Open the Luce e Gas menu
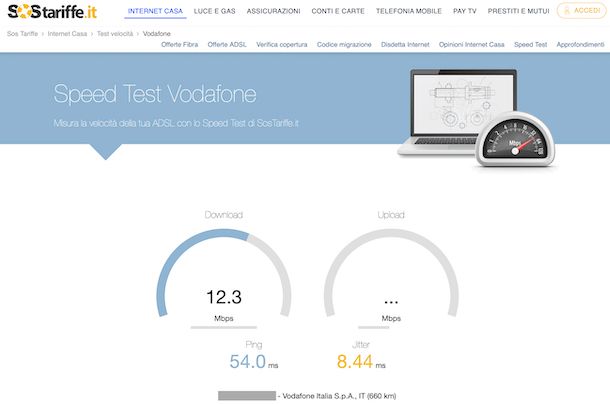 coord(214,11)
